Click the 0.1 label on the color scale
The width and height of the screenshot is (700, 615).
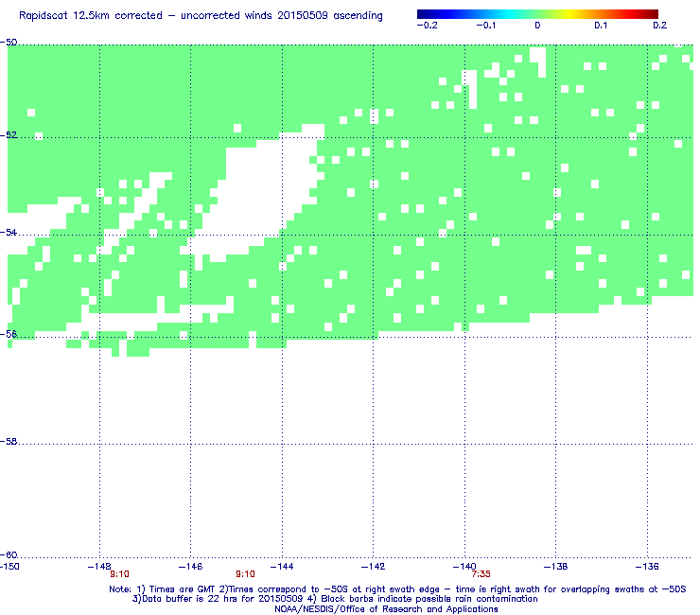coord(601,26)
